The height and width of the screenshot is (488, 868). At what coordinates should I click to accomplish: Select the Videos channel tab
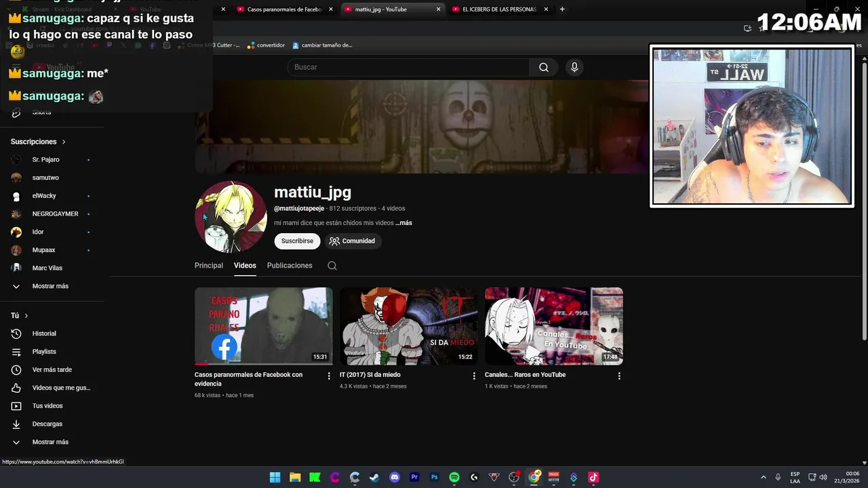coord(245,266)
